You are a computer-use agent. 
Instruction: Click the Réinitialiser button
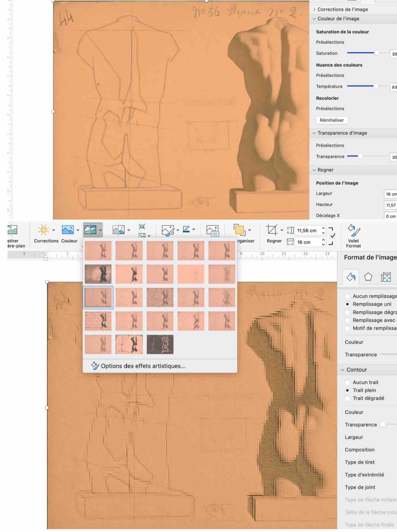tap(331, 120)
